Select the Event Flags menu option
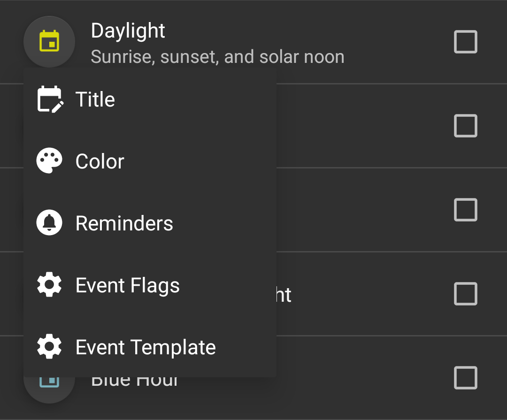Image resolution: width=507 pixels, height=420 pixels. click(x=127, y=285)
